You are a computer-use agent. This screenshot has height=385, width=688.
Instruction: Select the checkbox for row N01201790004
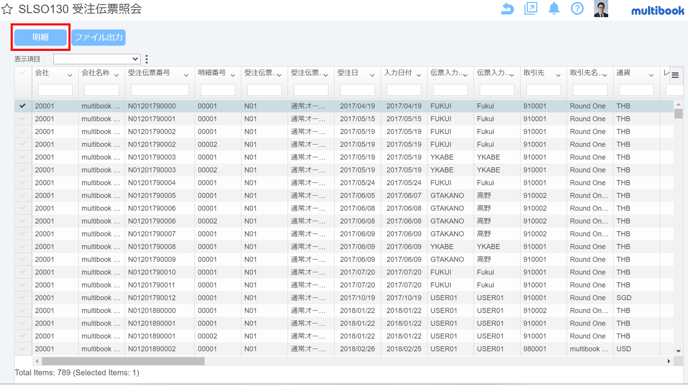22,183
